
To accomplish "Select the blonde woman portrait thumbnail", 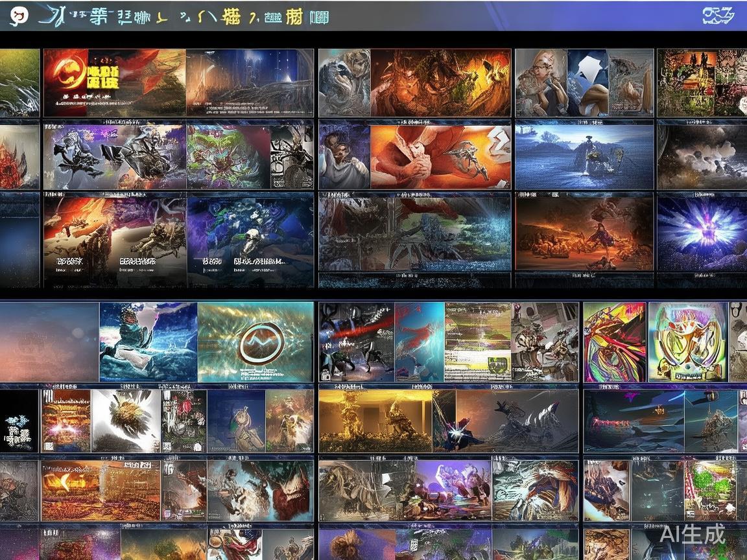I will [541, 83].
